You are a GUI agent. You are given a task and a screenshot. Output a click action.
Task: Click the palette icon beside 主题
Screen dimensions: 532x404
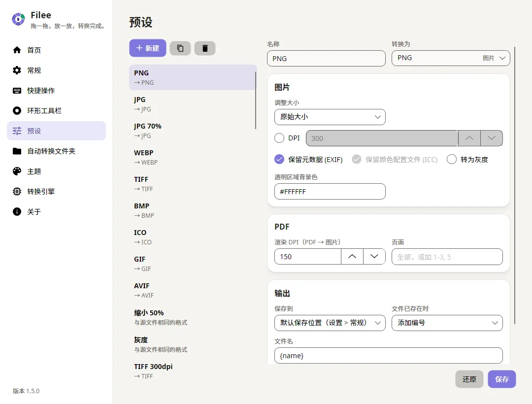click(17, 171)
